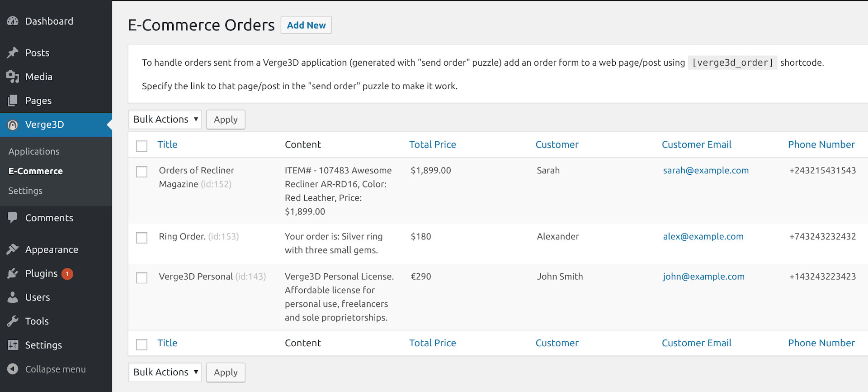The width and height of the screenshot is (868, 392).
Task: Tick the select-all checkbox in table footer
Action: click(x=142, y=344)
